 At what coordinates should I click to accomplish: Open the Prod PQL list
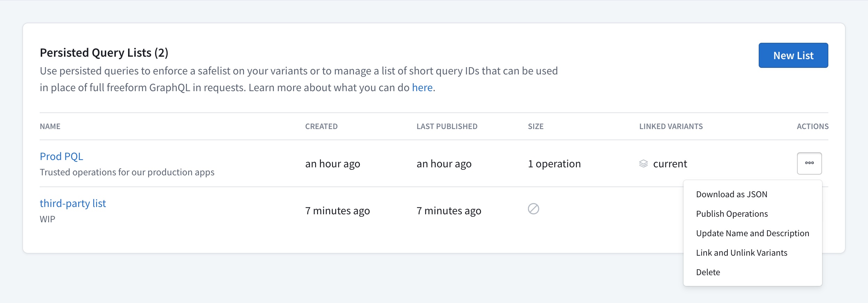point(62,156)
